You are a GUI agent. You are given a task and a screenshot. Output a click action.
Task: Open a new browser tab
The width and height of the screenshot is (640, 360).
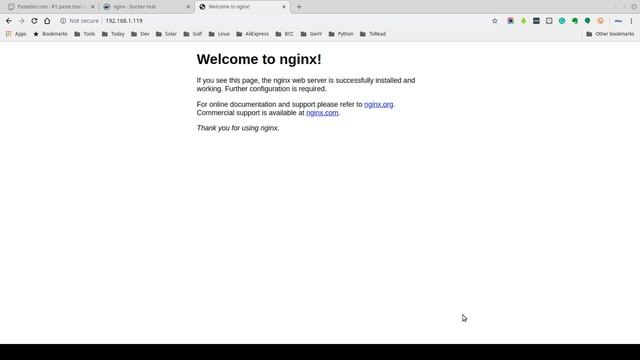pos(299,7)
